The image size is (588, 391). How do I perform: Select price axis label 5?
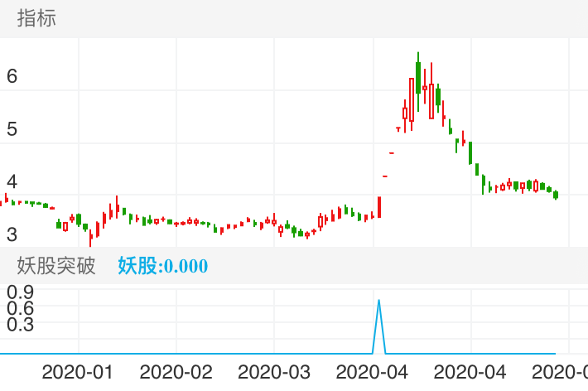click(12, 129)
